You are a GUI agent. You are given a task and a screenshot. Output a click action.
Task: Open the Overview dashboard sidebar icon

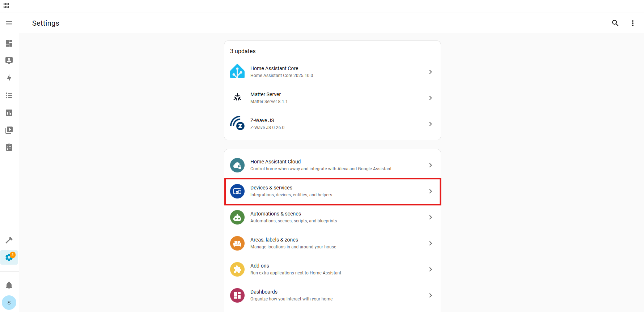coord(9,43)
